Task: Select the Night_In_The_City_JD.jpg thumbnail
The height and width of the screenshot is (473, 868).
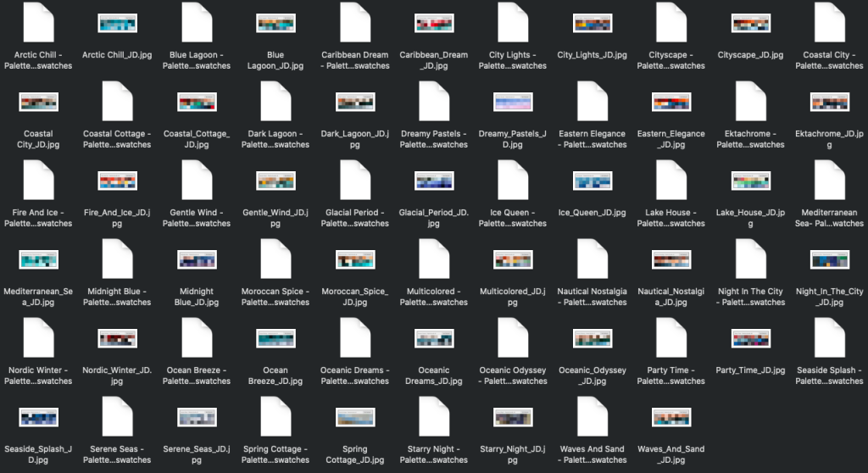Action: click(829, 260)
